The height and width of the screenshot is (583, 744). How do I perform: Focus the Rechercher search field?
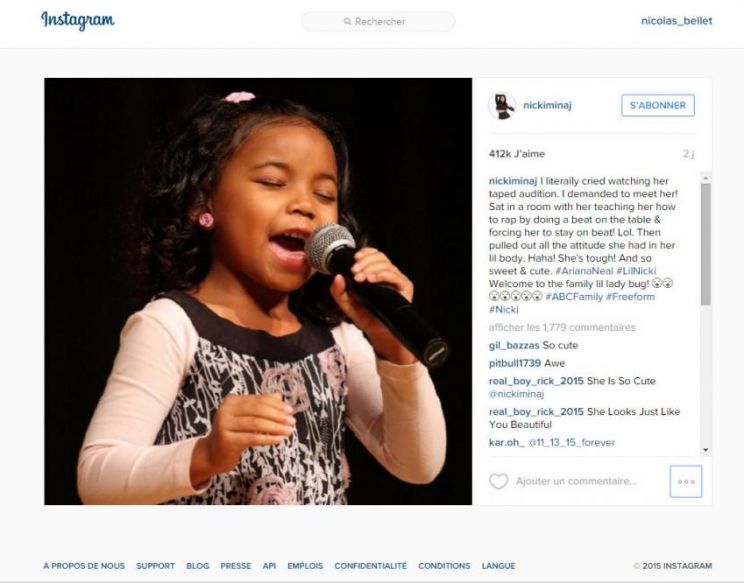(378, 21)
